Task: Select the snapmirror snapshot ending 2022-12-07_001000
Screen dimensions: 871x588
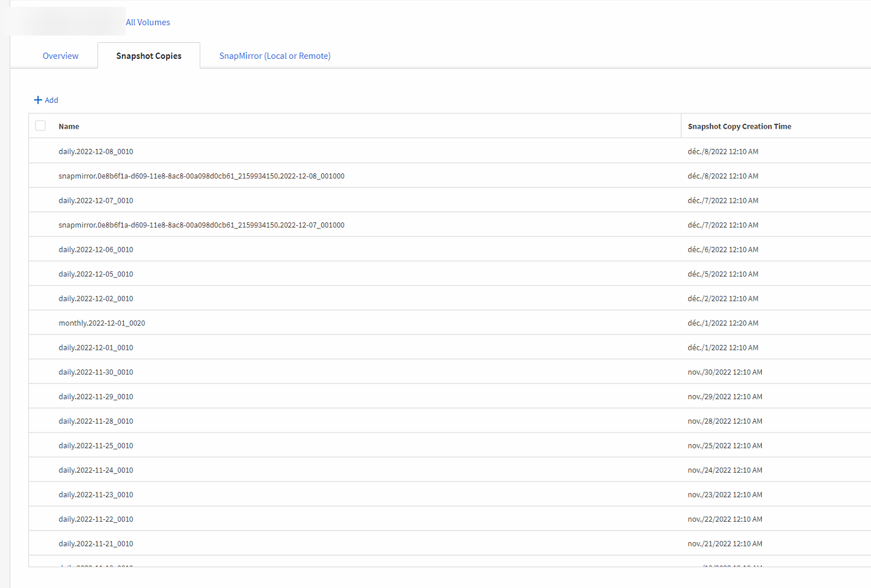Action: [x=201, y=225]
